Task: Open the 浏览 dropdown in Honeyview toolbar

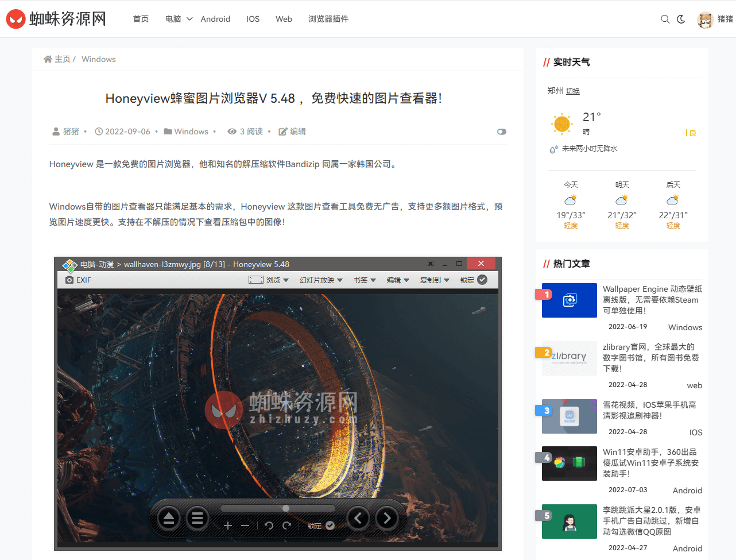Action: pyautogui.click(x=277, y=280)
